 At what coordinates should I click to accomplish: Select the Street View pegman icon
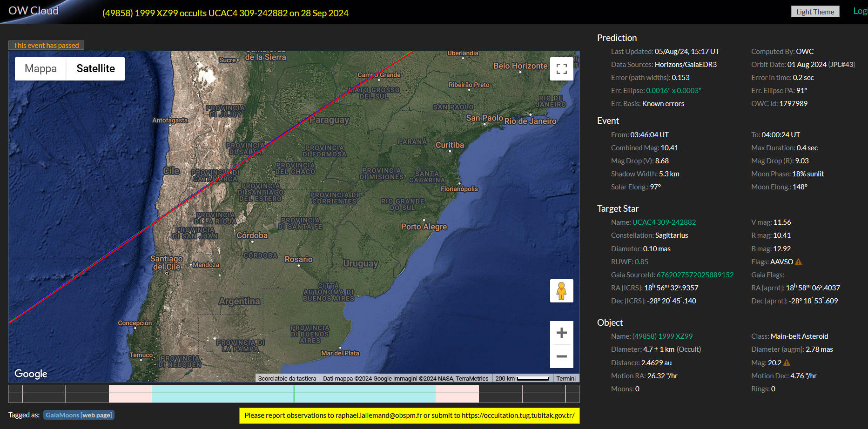(x=562, y=291)
